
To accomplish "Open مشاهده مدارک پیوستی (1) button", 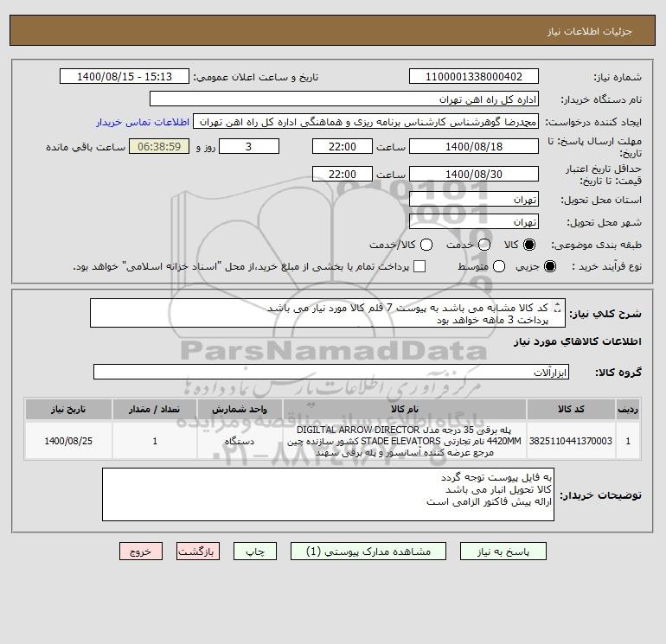I will [x=368, y=552].
